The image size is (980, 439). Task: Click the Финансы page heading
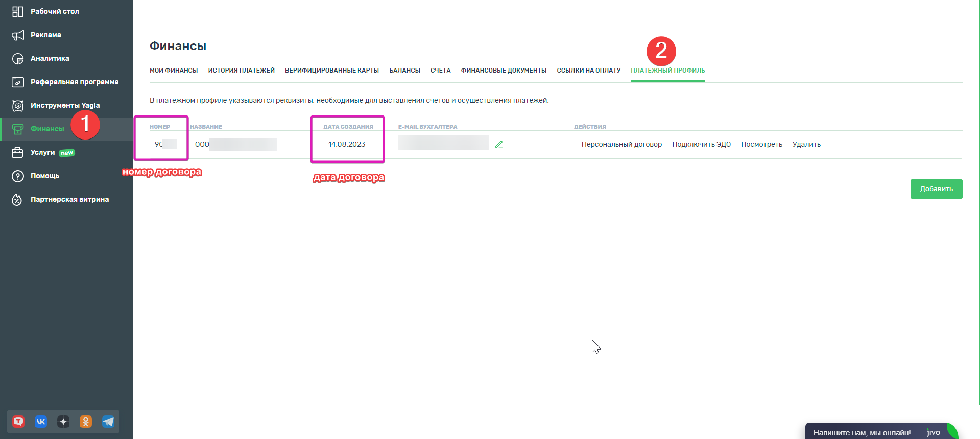pyautogui.click(x=178, y=46)
